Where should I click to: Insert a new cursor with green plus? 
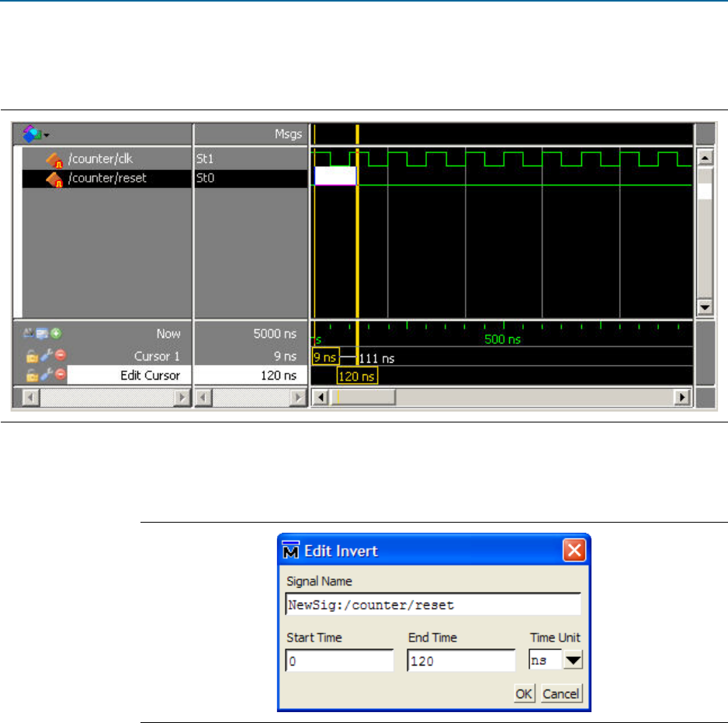tap(56, 333)
